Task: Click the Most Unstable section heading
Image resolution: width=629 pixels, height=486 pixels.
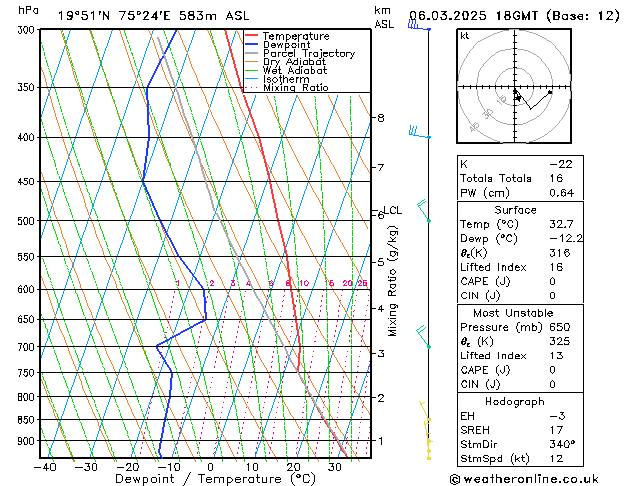Action: pyautogui.click(x=513, y=313)
